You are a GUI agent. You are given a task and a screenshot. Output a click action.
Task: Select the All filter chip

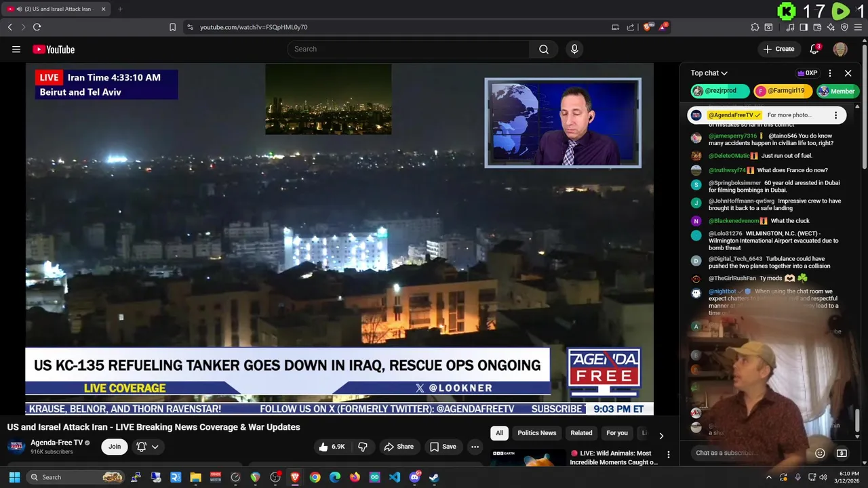pyautogui.click(x=499, y=433)
